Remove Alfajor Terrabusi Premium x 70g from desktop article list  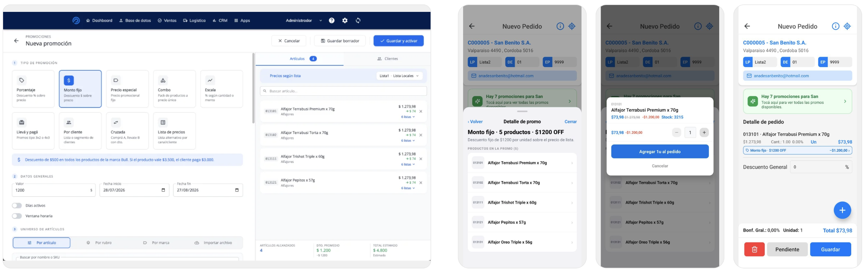(x=421, y=111)
